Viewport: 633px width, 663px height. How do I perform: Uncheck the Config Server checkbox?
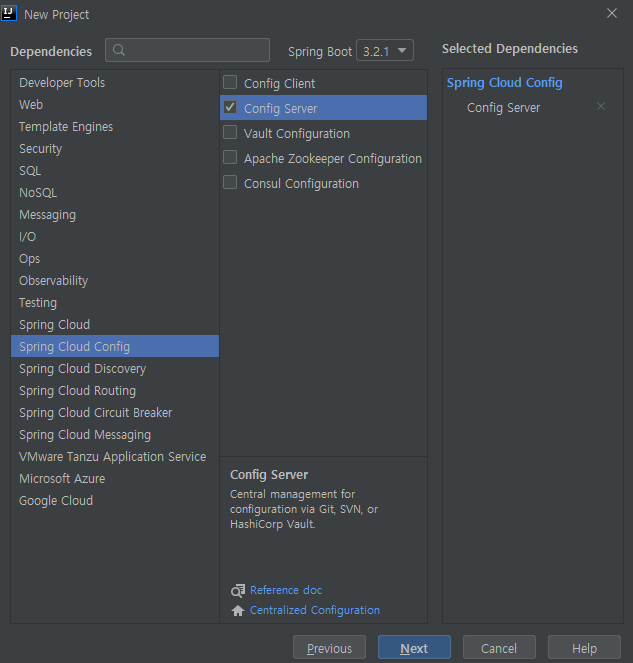coord(230,107)
